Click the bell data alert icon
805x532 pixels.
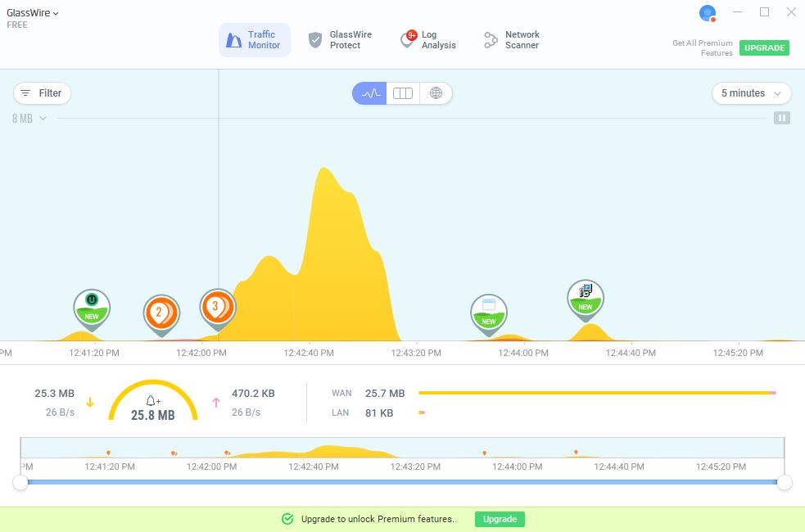click(x=153, y=400)
